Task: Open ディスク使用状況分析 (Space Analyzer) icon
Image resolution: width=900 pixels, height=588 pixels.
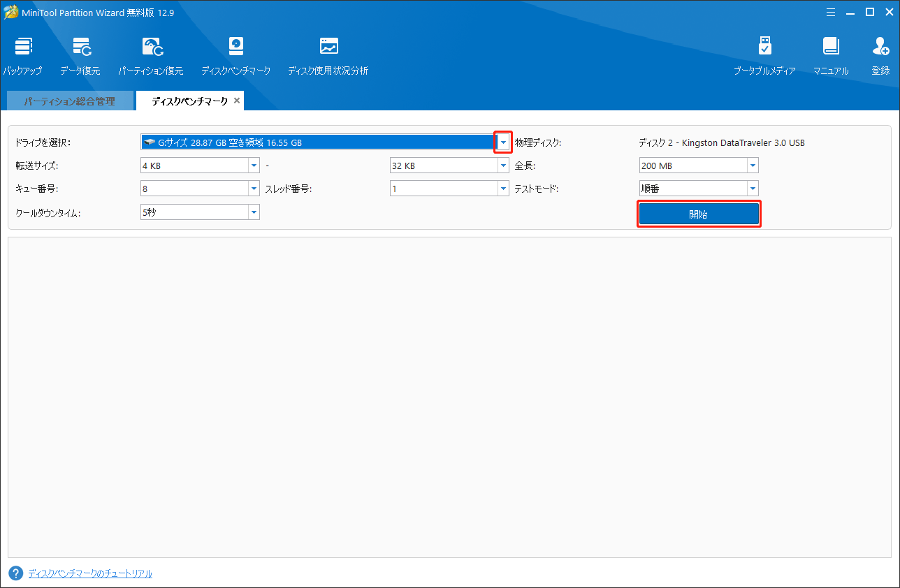Action: pyautogui.click(x=328, y=47)
